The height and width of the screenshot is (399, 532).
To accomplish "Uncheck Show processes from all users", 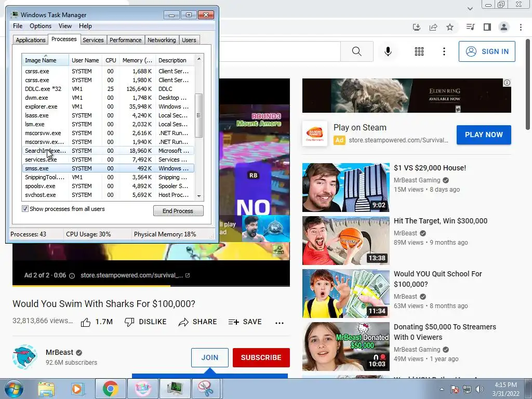I will click(25, 209).
